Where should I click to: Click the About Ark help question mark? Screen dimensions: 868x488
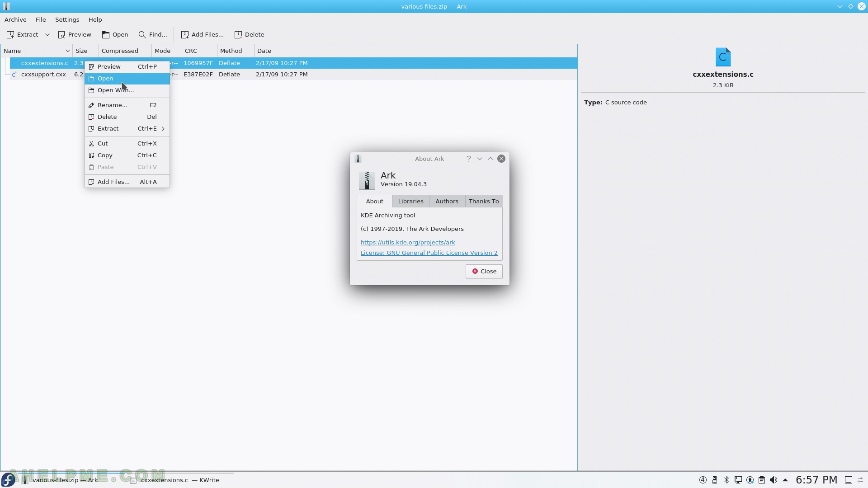click(469, 159)
